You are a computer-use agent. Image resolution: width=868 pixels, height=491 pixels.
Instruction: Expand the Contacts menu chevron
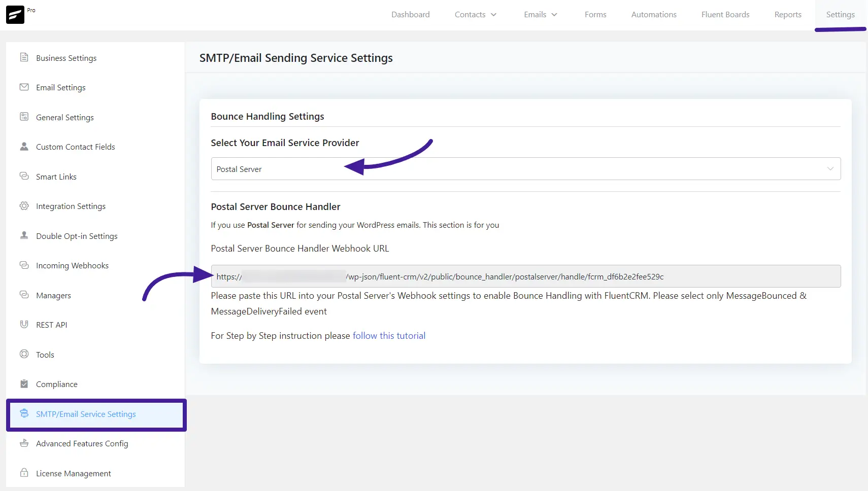(493, 15)
